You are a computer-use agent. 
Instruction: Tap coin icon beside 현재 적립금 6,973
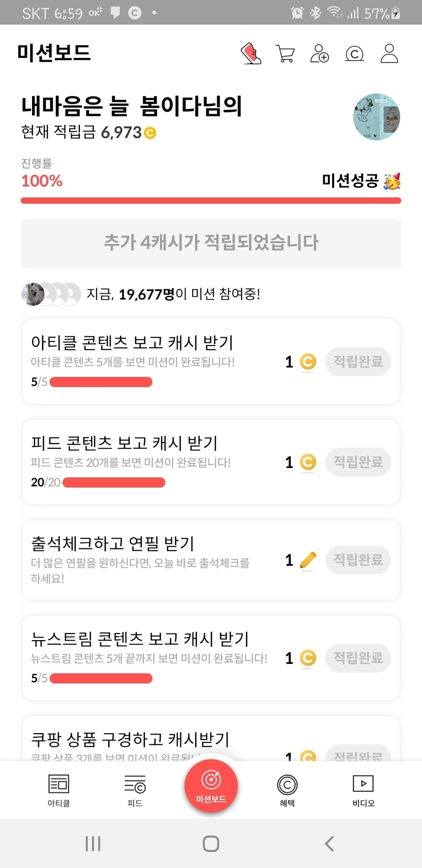150,133
